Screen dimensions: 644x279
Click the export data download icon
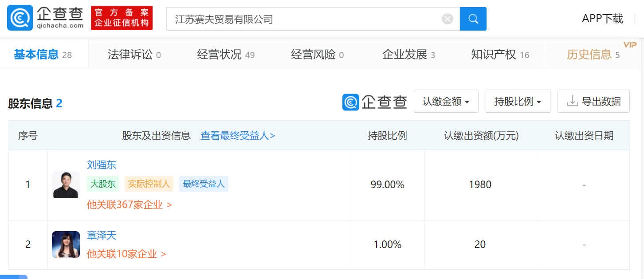point(572,102)
